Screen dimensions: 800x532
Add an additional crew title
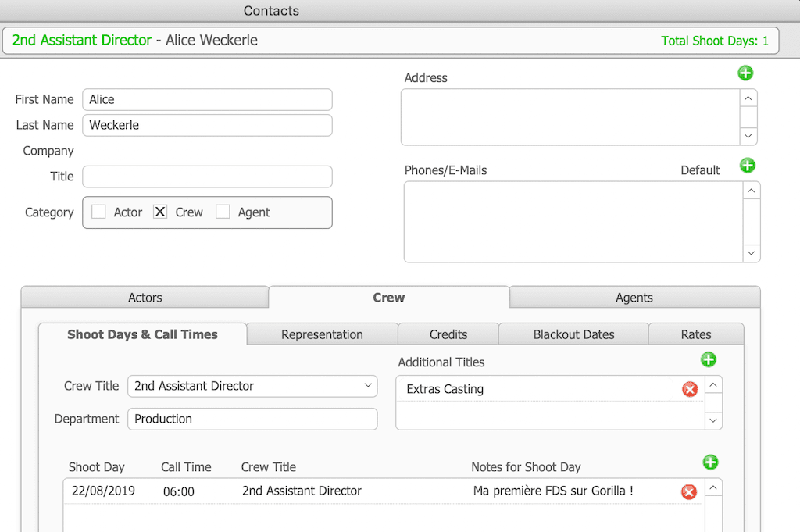click(709, 360)
